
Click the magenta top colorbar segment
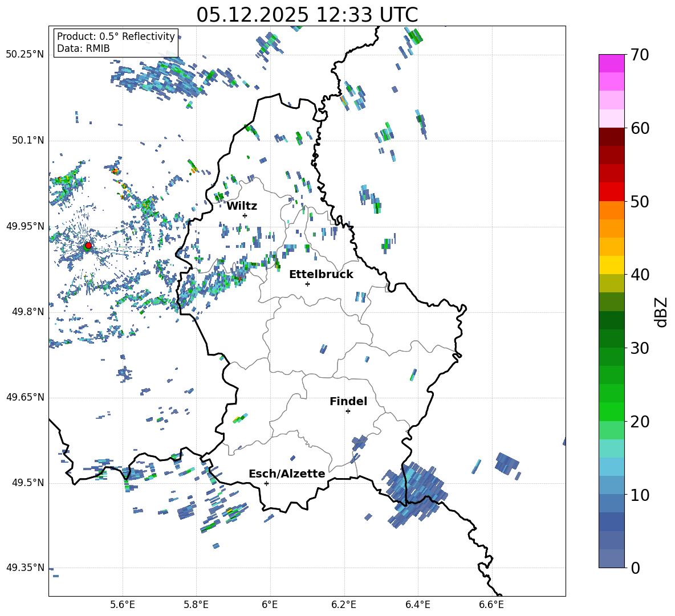pos(612,63)
